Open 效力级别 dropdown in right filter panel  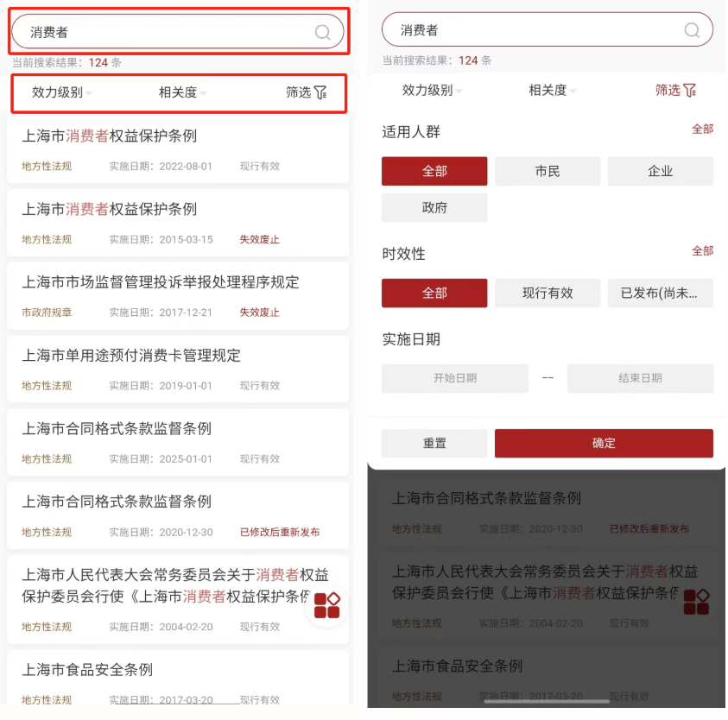coord(432,90)
